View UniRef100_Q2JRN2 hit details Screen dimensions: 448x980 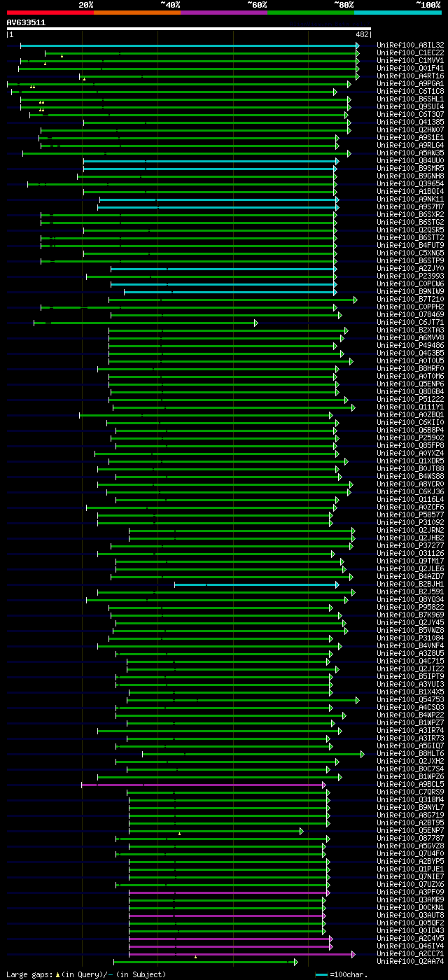pos(410,530)
